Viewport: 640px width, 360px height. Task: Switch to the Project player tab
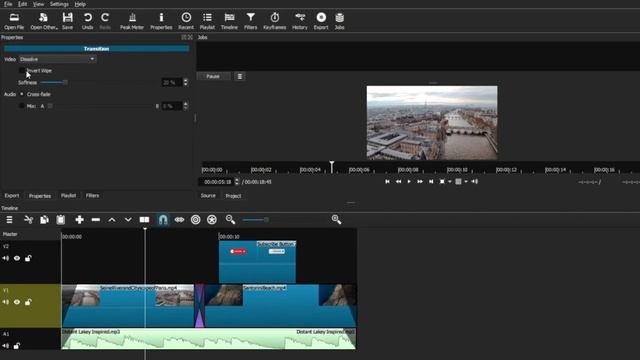tap(233, 196)
